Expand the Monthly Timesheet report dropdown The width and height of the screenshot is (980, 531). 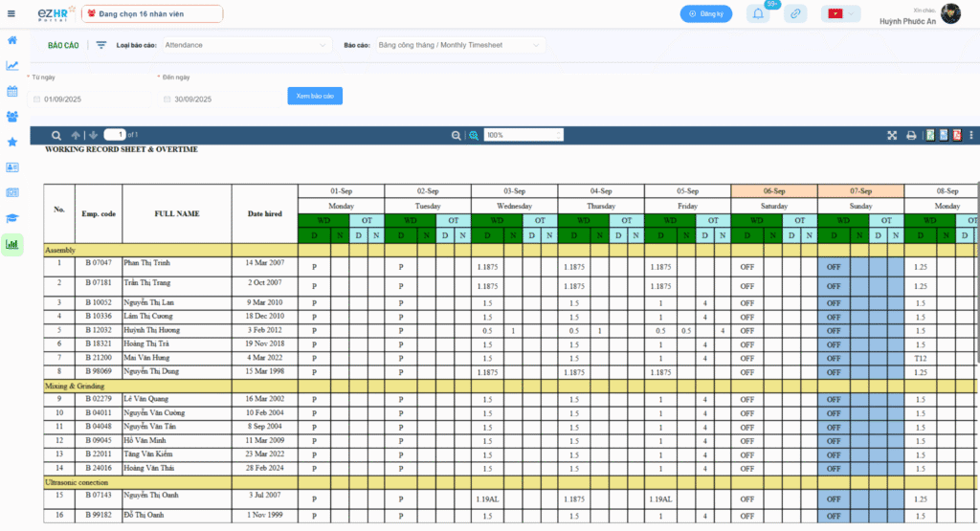460,45
